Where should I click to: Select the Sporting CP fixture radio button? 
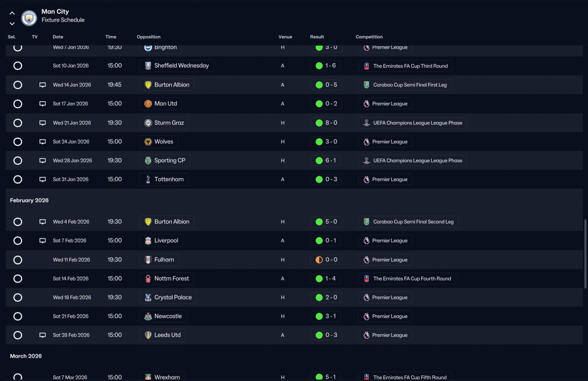point(17,161)
